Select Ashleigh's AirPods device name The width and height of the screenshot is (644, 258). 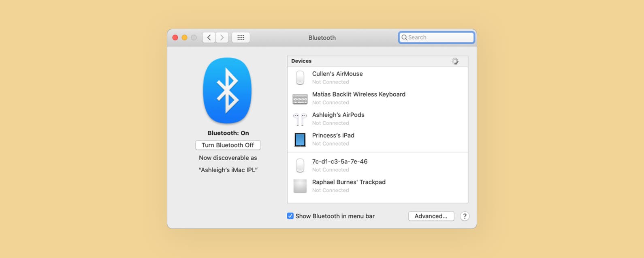pyautogui.click(x=338, y=115)
